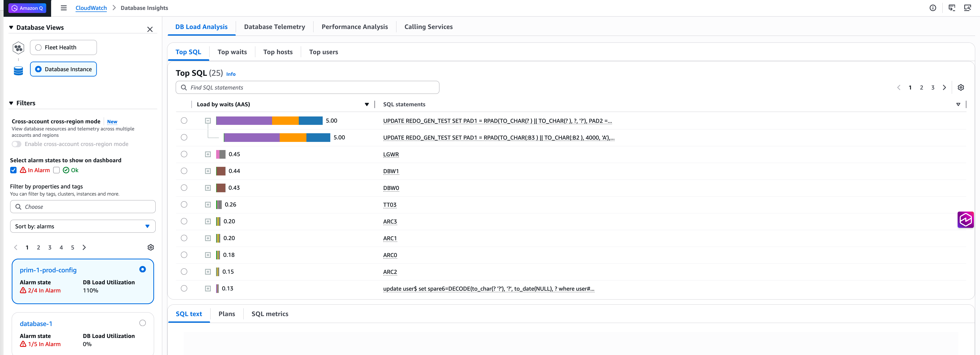Focus the Find SQL statements search field
Screen dimensions: 980x355
pyautogui.click(x=307, y=87)
